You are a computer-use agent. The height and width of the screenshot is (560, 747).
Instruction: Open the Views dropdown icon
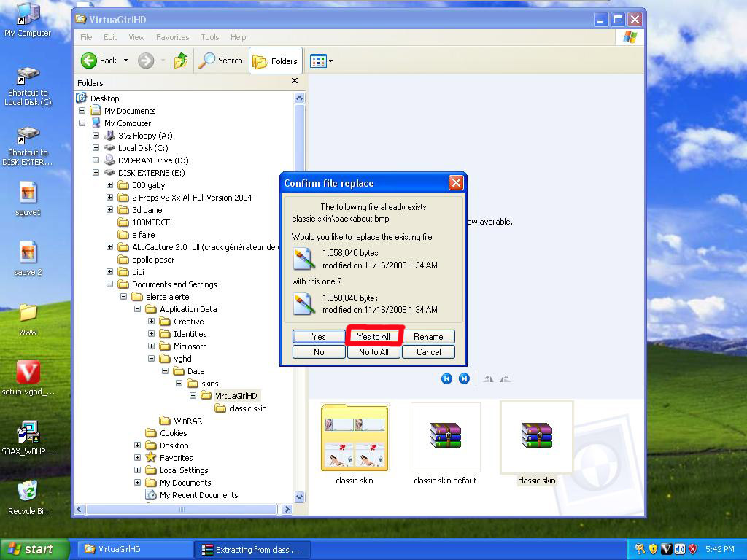click(321, 61)
